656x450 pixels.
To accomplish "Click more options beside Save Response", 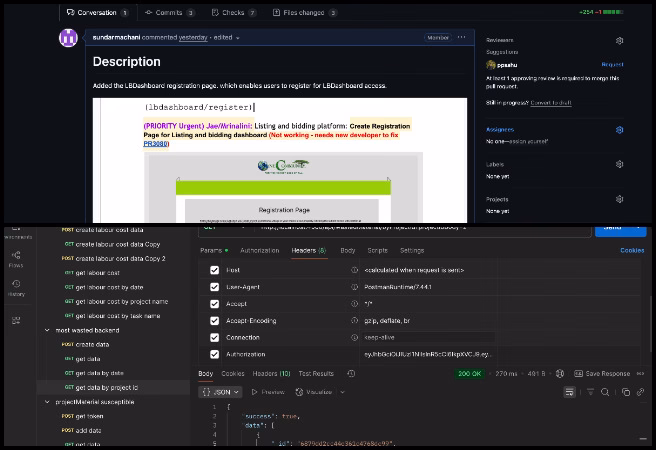I will [640, 373].
